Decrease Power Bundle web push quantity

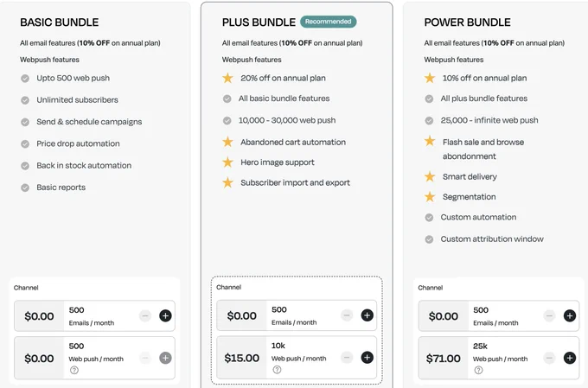[x=549, y=358]
